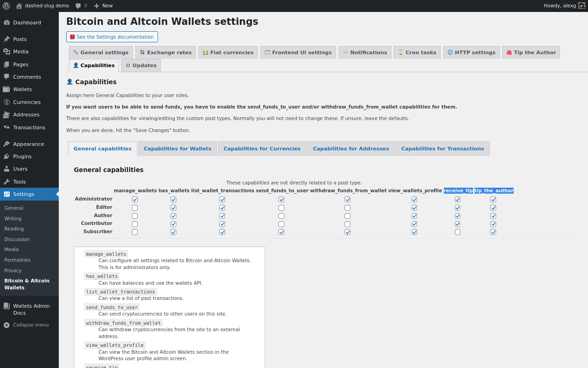588x368 pixels.
Task: Open the Settings documentation link
Action: pyautogui.click(x=112, y=37)
